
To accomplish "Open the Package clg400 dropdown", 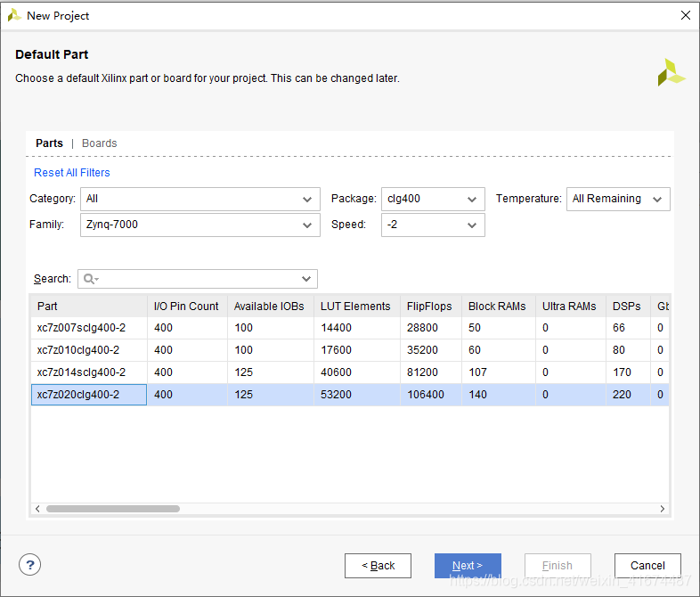I will [433, 200].
